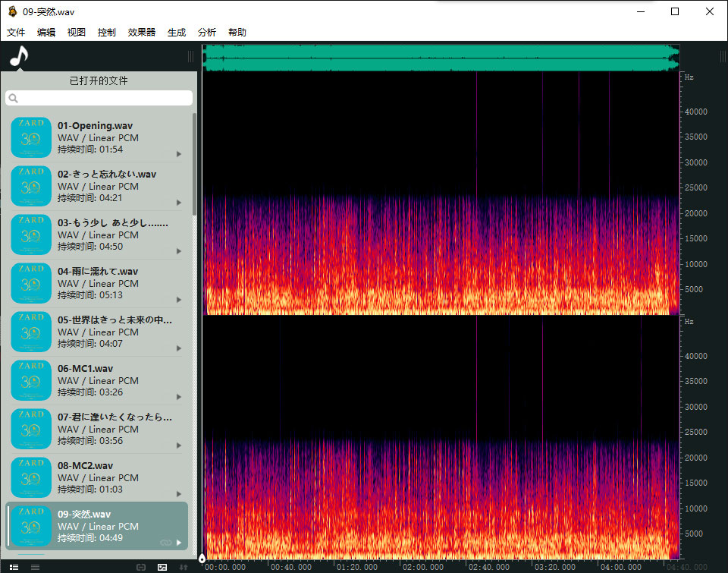Open the 分析 menu
The height and width of the screenshot is (573, 728).
(x=206, y=32)
